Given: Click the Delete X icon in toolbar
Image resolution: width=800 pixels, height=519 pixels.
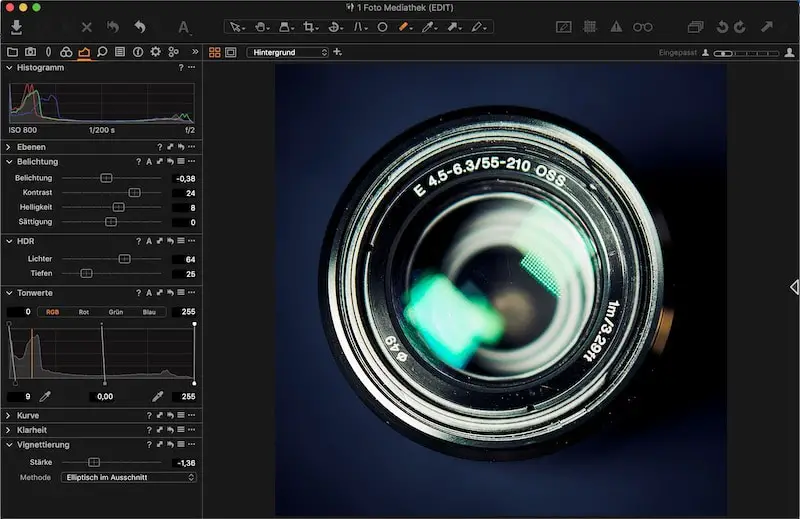Looking at the screenshot, I should coord(87,27).
